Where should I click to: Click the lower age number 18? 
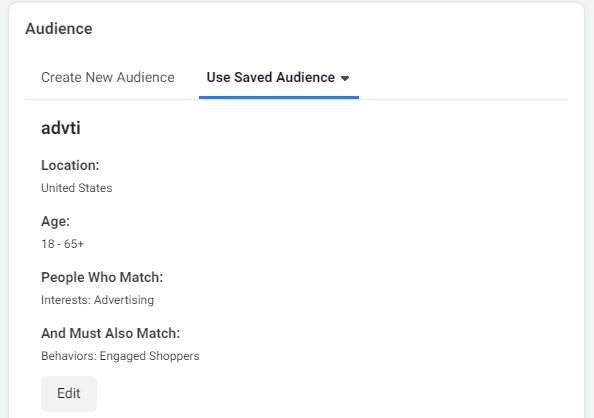coord(48,244)
